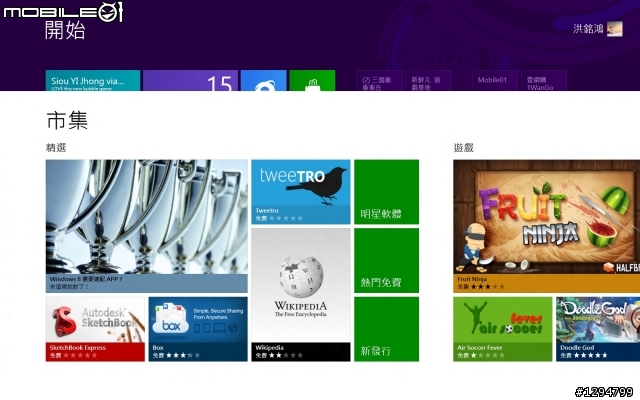This screenshot has height=400, width=640.
Task: Open the Fruit Ninja game tile
Action: pos(547,226)
